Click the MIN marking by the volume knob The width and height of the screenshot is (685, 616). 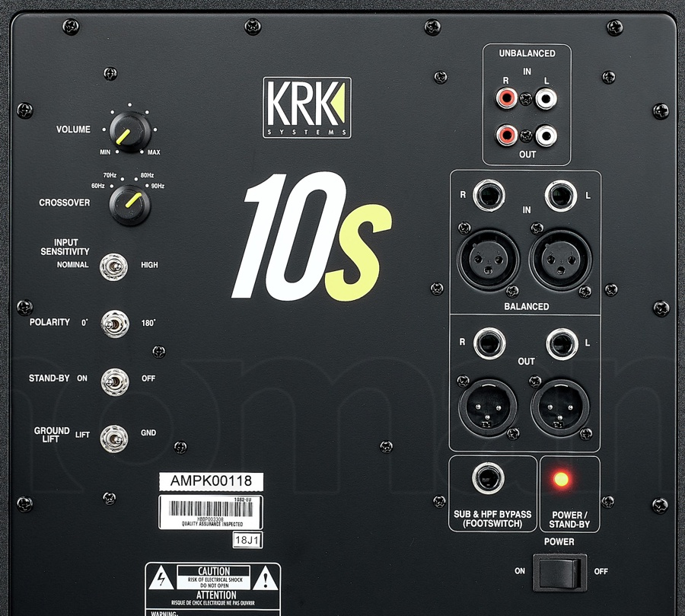pos(105,152)
